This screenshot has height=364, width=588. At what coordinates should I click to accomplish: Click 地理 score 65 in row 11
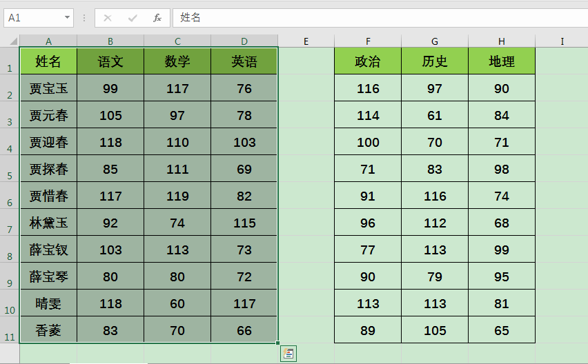[502, 330]
